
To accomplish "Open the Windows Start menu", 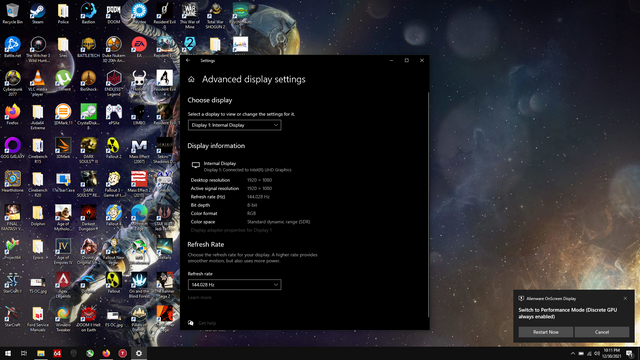I will coord(8,353).
